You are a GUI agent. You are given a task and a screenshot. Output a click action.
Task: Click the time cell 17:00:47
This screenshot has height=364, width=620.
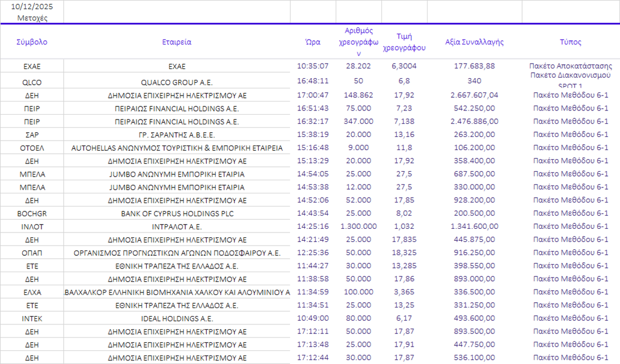[x=313, y=95]
